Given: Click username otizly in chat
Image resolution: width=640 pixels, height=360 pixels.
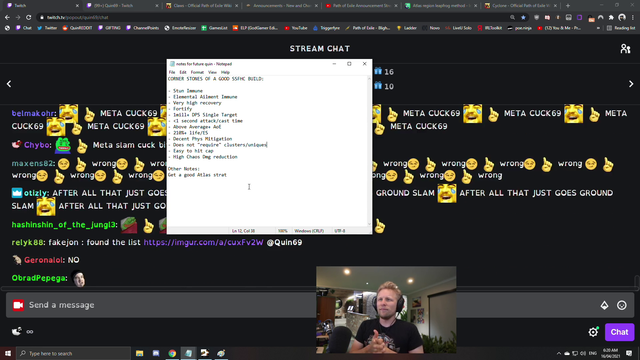Looking at the screenshot, I should coord(36,193).
